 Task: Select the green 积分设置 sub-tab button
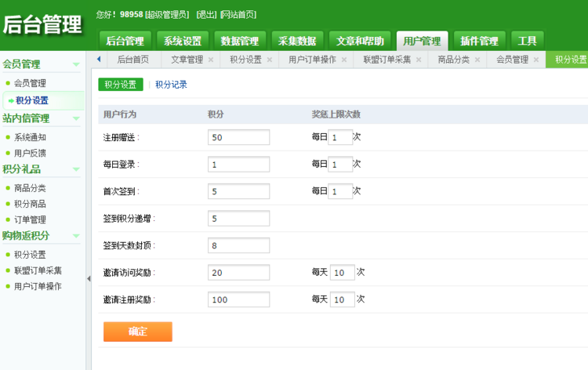[x=121, y=85]
